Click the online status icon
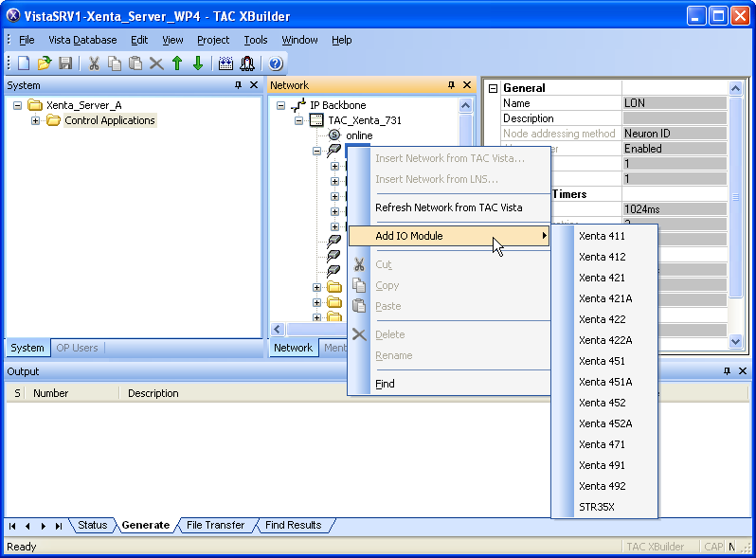The height and width of the screenshot is (558, 756). 334,135
